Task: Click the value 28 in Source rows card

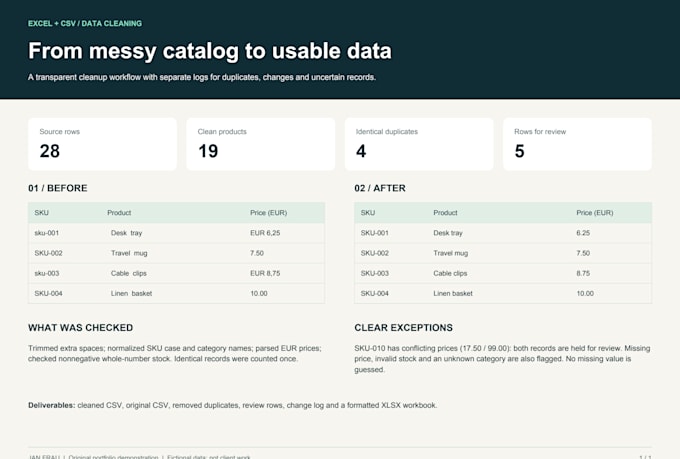Action: [x=49, y=151]
